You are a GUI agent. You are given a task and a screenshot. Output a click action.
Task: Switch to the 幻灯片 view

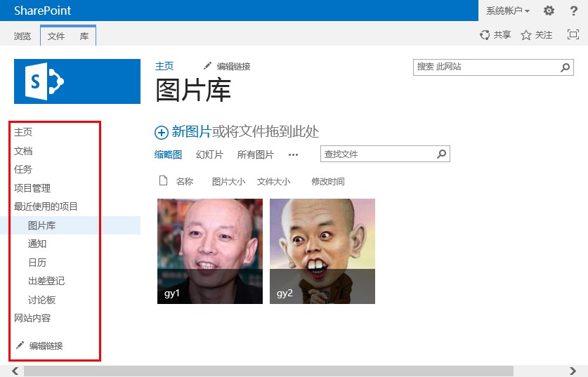click(x=209, y=155)
